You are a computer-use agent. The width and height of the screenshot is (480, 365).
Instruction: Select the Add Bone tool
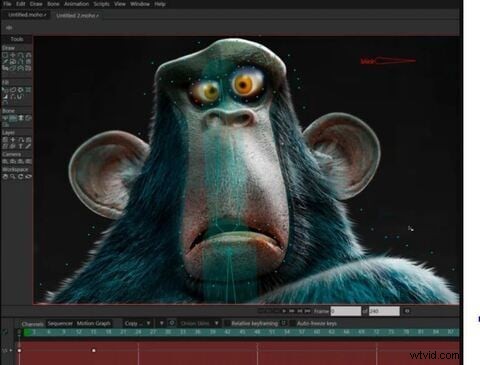click(x=21, y=118)
